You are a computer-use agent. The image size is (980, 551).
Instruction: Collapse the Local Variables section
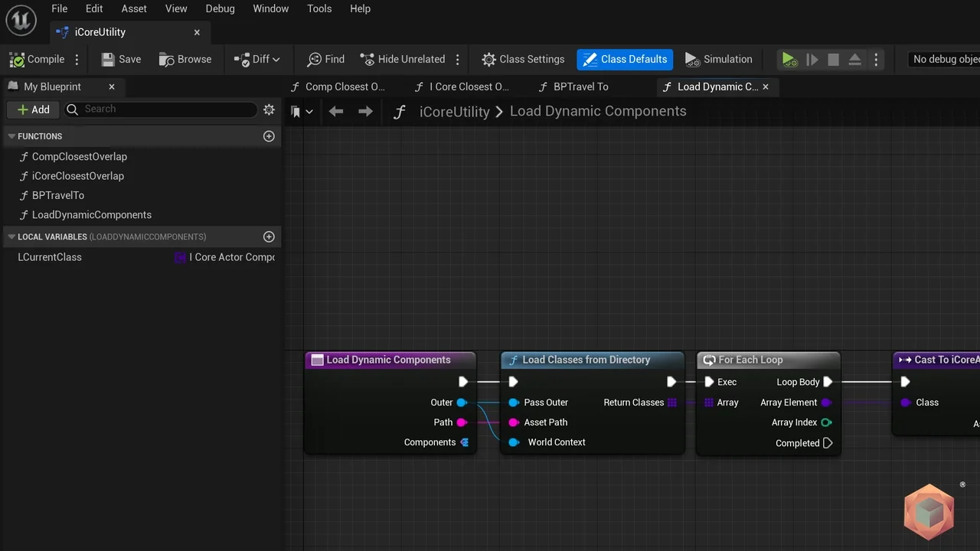pyautogui.click(x=11, y=236)
